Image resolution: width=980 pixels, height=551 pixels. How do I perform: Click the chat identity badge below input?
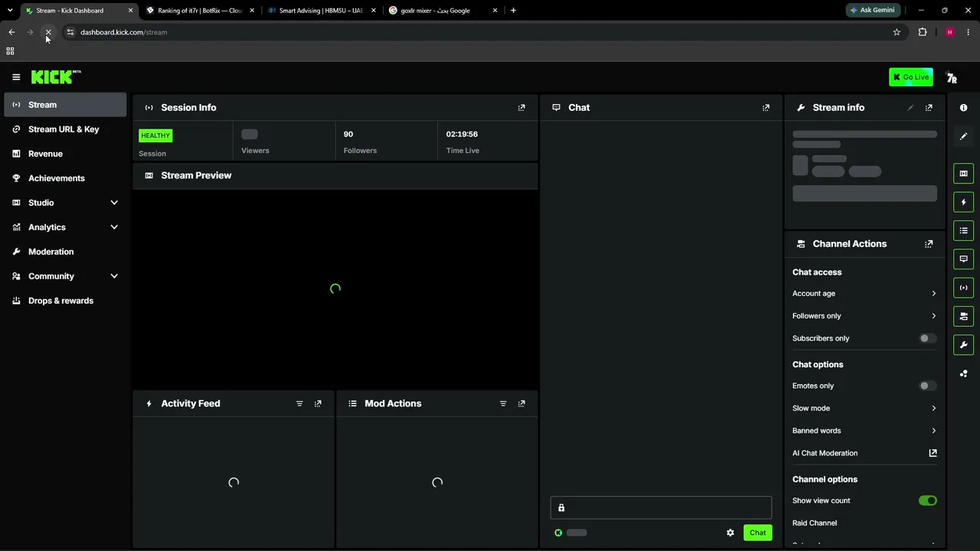[x=558, y=533]
